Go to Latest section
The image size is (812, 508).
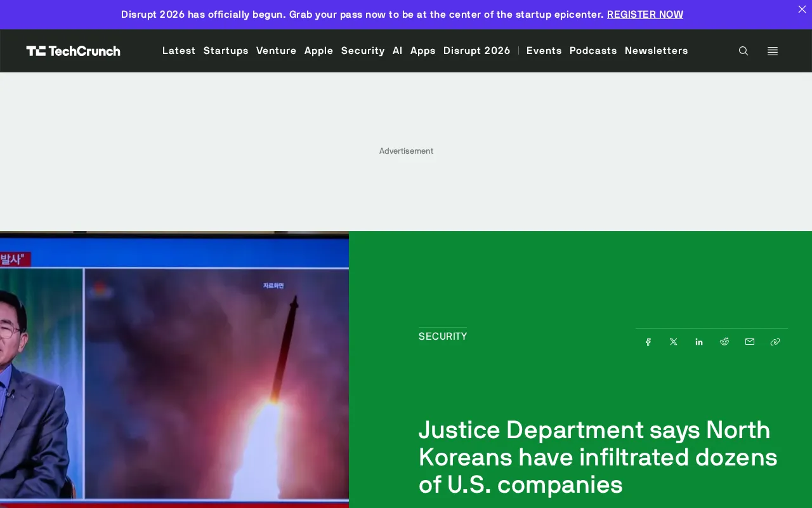coord(179,50)
